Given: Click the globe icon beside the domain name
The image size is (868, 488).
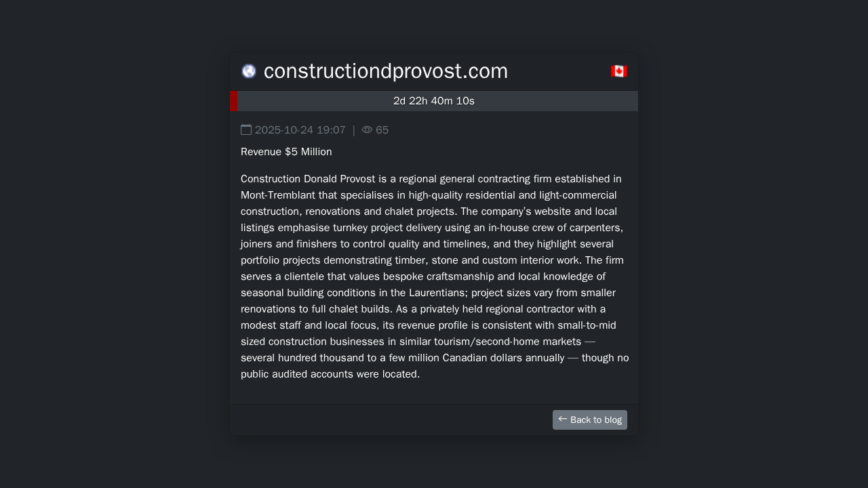Looking at the screenshot, I should coord(249,71).
